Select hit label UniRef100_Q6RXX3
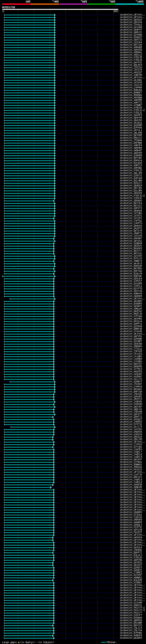146x644 pixels. tap(131, 32)
